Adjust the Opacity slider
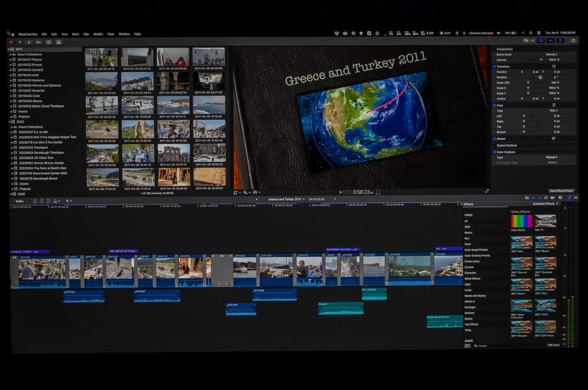Screen dimensions: 588x390 coord(541,60)
